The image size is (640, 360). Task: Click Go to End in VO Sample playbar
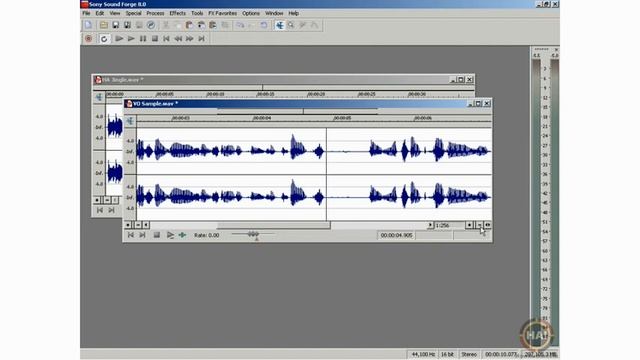click(142, 235)
